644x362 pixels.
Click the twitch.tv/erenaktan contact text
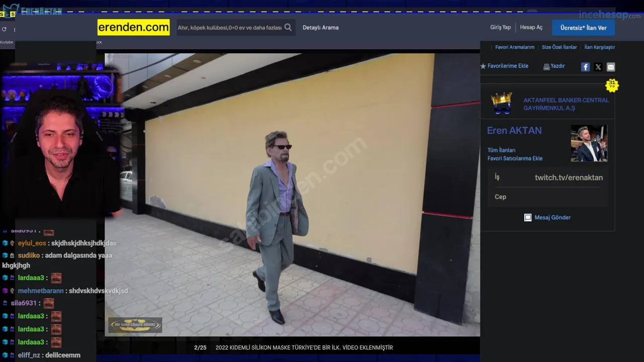point(569,177)
